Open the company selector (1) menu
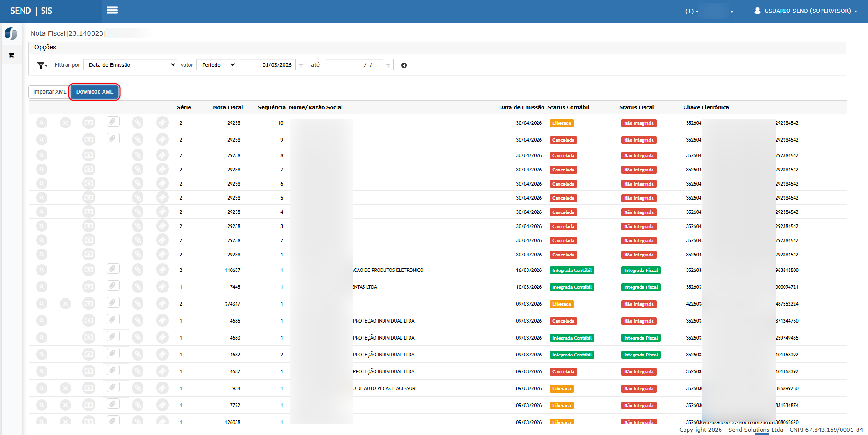The image size is (868, 435). (710, 11)
